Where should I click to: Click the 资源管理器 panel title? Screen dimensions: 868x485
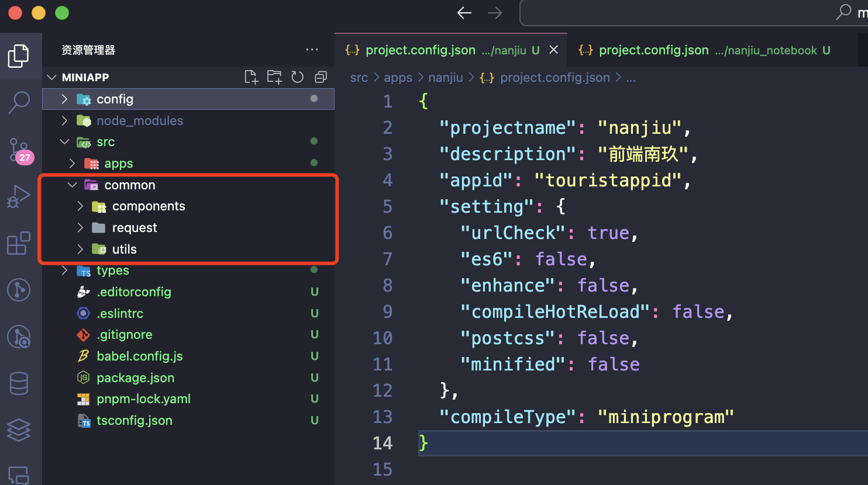coord(88,50)
